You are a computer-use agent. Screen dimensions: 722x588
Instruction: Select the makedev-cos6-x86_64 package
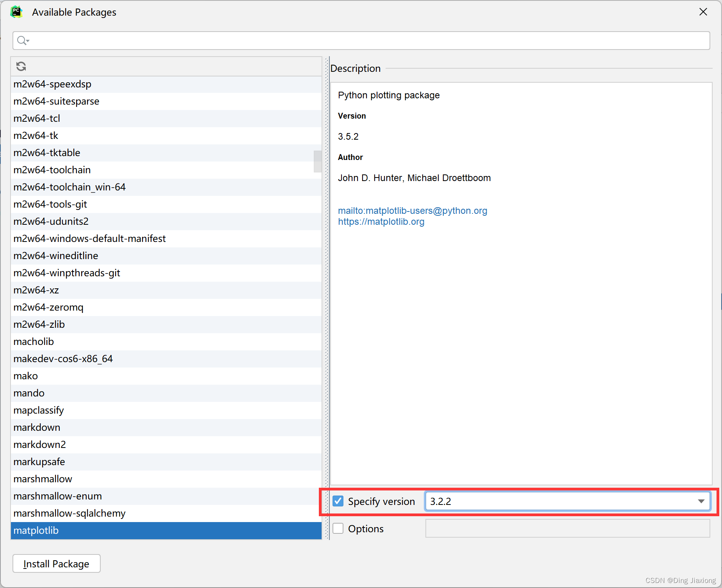166,359
